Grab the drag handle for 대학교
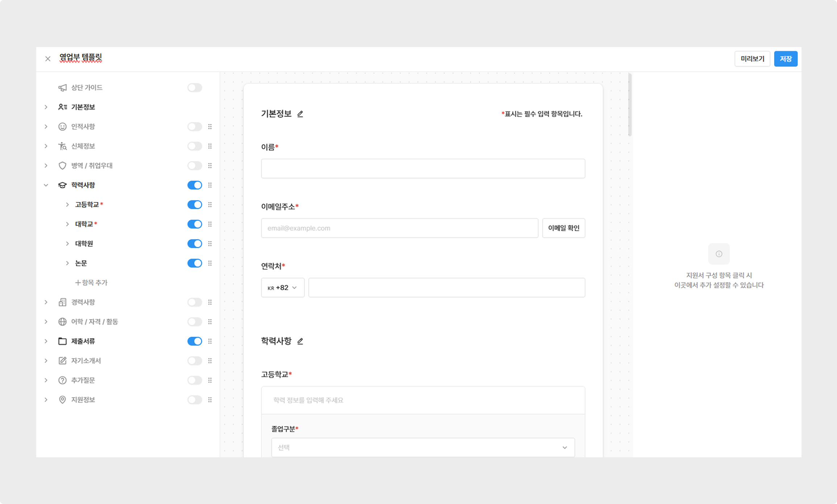 [210, 224]
